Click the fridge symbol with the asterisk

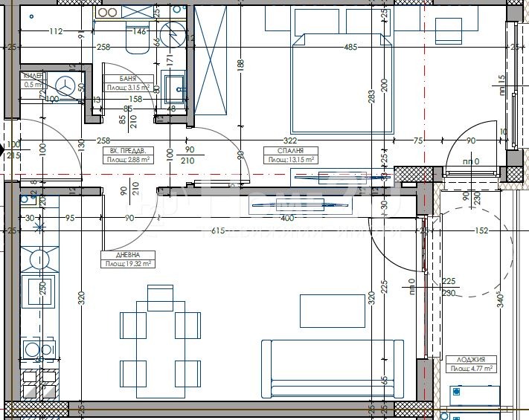(39, 226)
